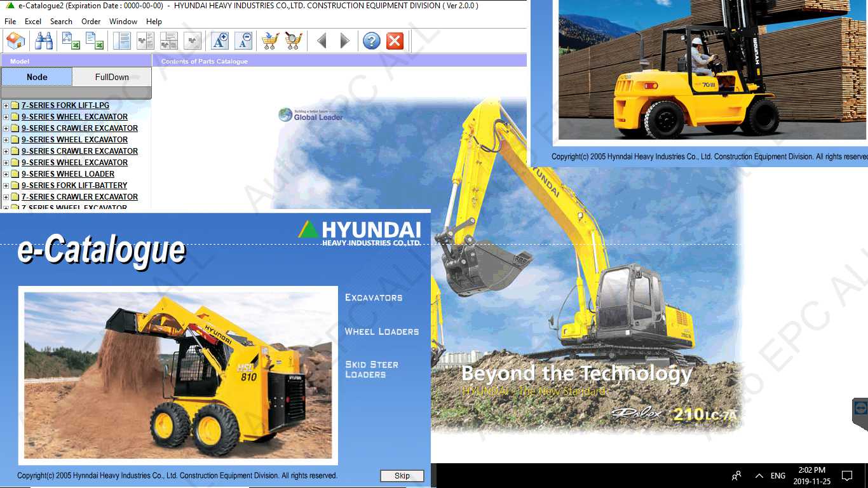This screenshot has height=488, width=868.
Task: Click the HSL 810 skid steer loader photo
Action: 178,376
